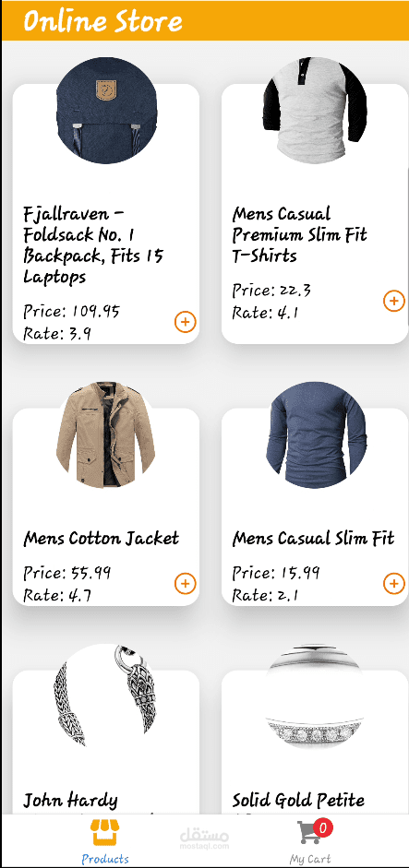Select the Fjallraven Foldsack product title
The width and height of the screenshot is (409, 868).
pos(93,245)
